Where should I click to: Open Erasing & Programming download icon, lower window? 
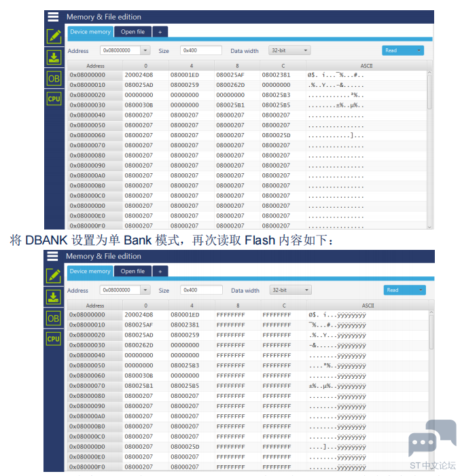(x=54, y=297)
